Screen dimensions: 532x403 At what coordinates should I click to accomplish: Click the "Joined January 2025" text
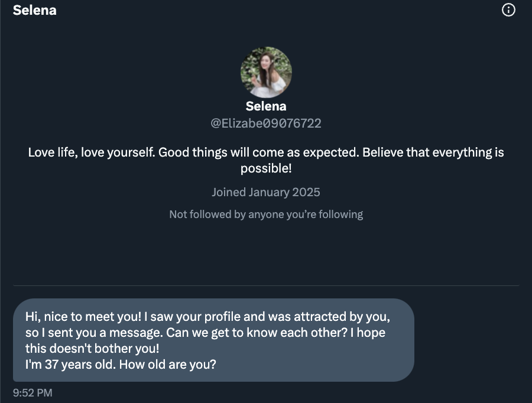tap(266, 192)
